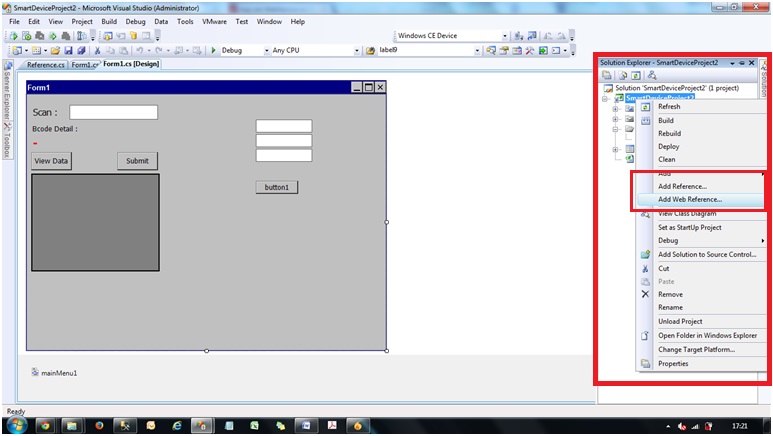Open Google Chrome from the taskbar
This screenshot has width=773, height=436.
[45, 425]
